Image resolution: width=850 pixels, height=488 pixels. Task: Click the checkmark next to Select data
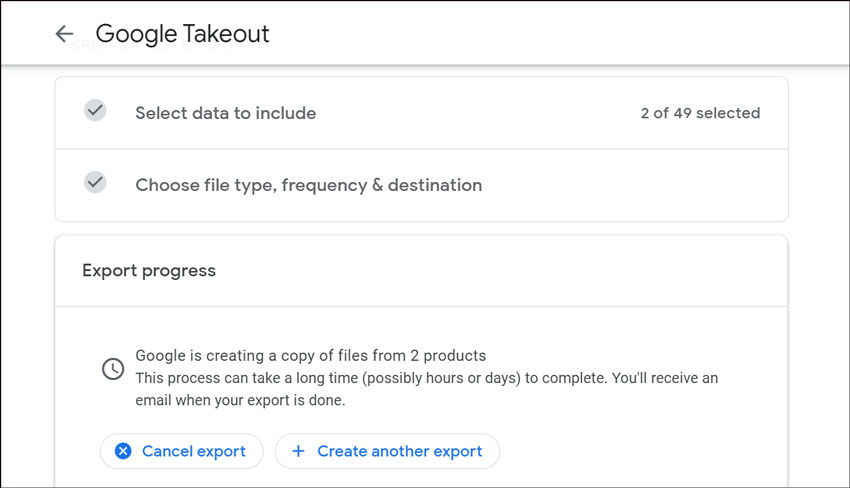95,111
